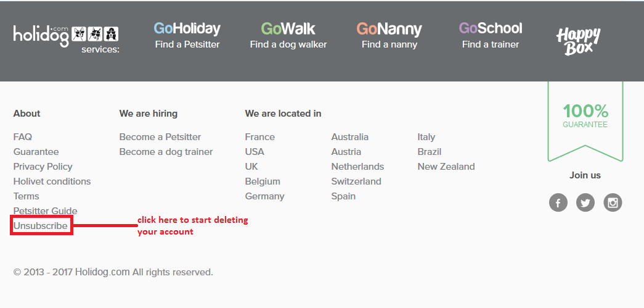View the Privacy Policy page

[43, 167]
